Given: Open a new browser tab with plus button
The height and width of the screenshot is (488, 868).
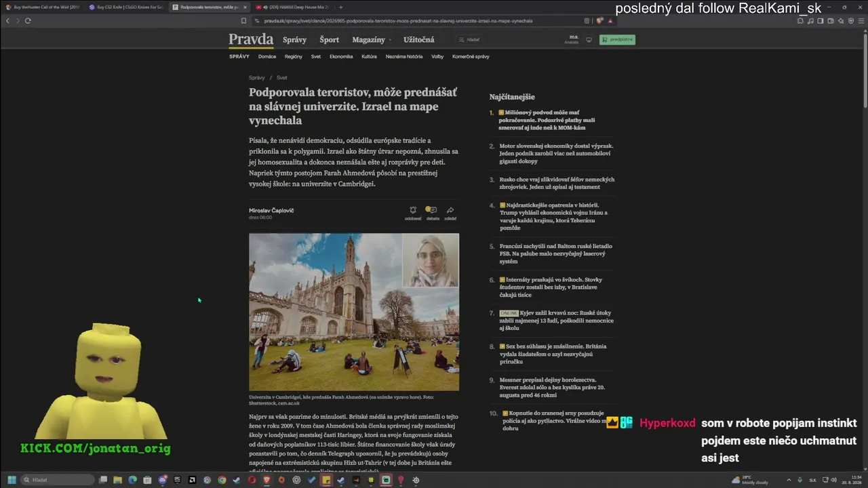Looking at the screenshot, I should 341,7.
